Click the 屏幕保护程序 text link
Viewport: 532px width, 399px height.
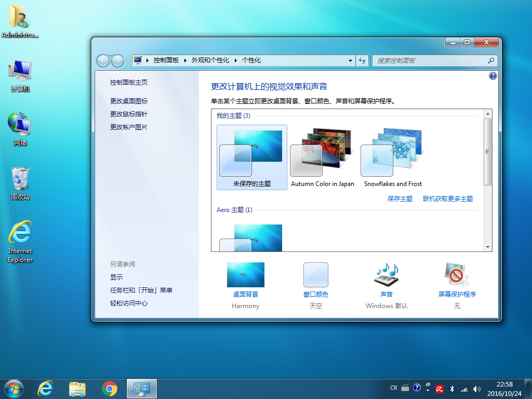coord(457,295)
